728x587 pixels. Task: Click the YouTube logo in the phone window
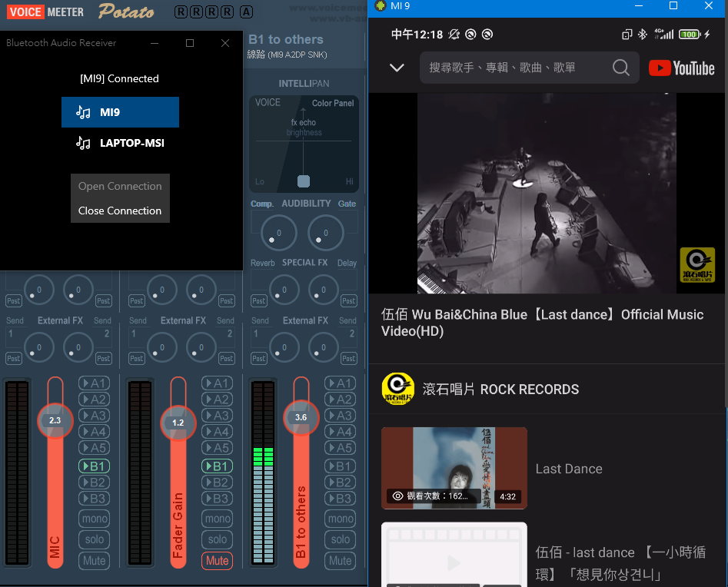[x=681, y=68]
